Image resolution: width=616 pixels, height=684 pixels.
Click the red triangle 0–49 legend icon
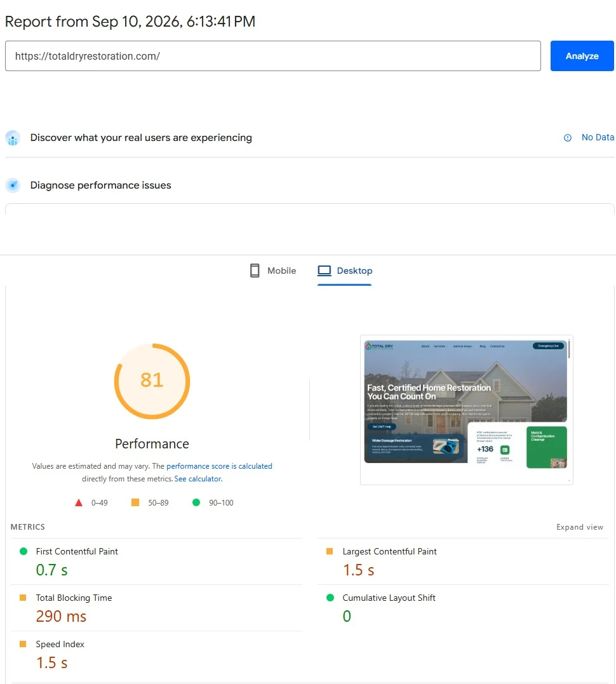[79, 502]
